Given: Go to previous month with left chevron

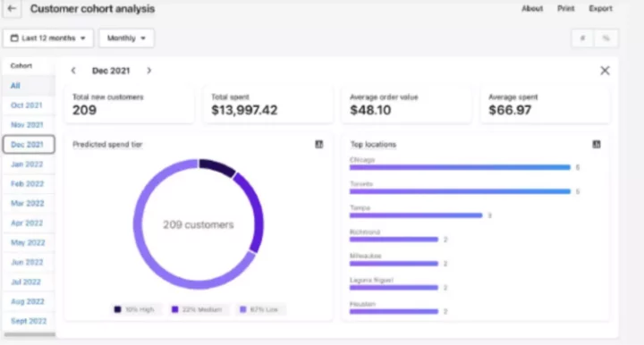Looking at the screenshot, I should [x=73, y=71].
